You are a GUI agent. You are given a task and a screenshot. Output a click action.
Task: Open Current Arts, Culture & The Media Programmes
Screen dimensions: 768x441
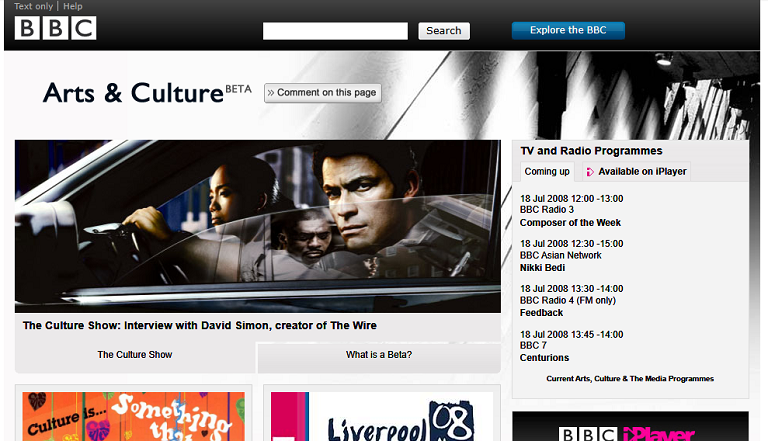[630, 379]
